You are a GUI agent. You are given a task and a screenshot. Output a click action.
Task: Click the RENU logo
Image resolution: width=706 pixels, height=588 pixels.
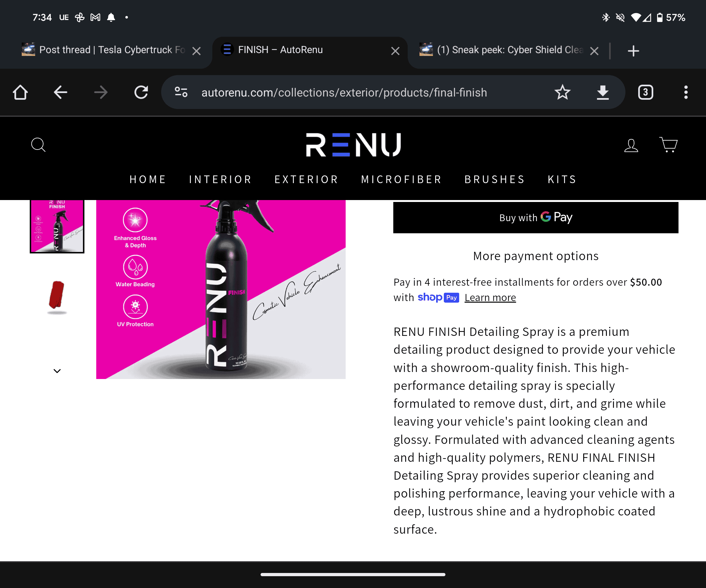click(353, 145)
